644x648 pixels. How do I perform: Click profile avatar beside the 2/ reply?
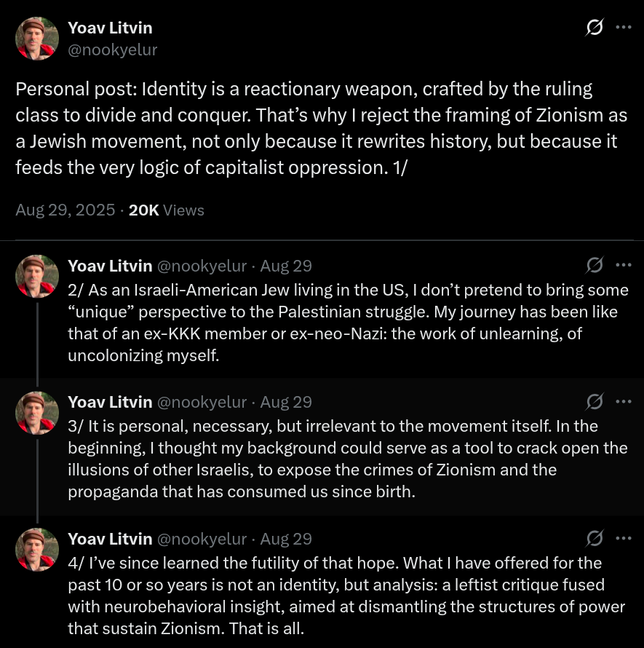click(37, 276)
